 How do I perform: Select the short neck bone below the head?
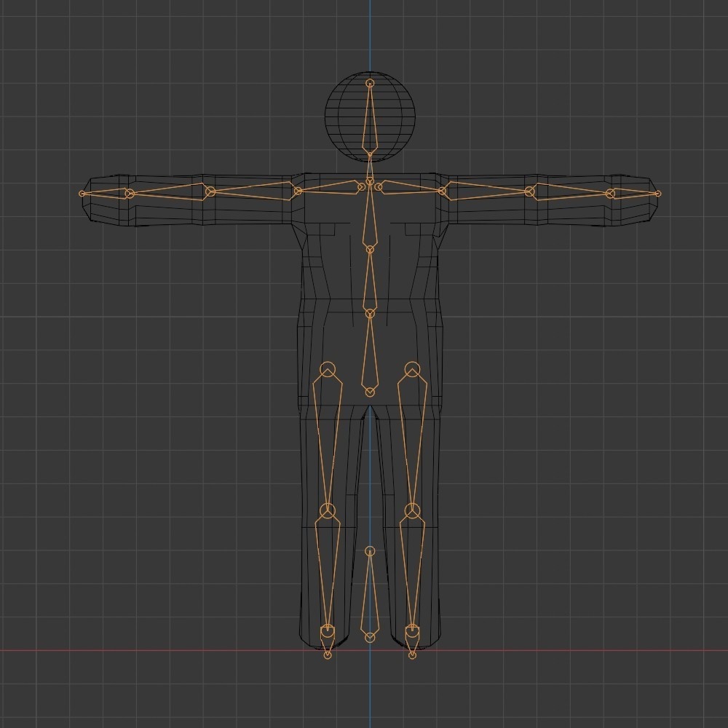370,167
